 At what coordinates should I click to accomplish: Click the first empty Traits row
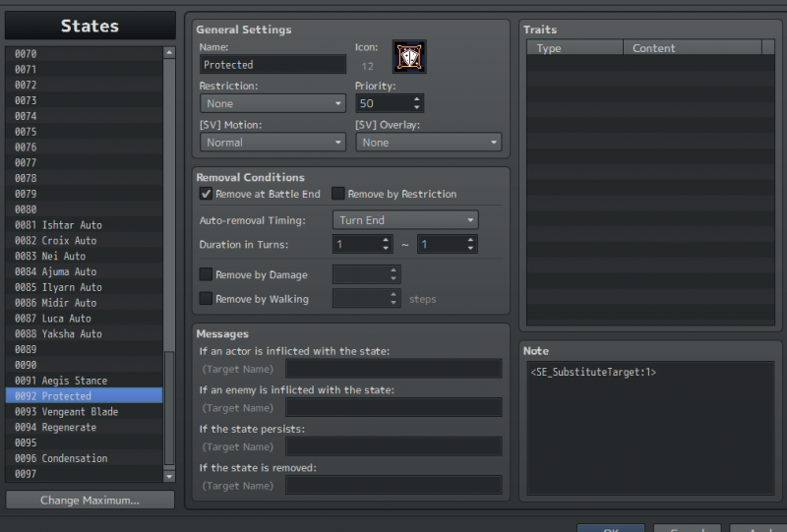650,63
